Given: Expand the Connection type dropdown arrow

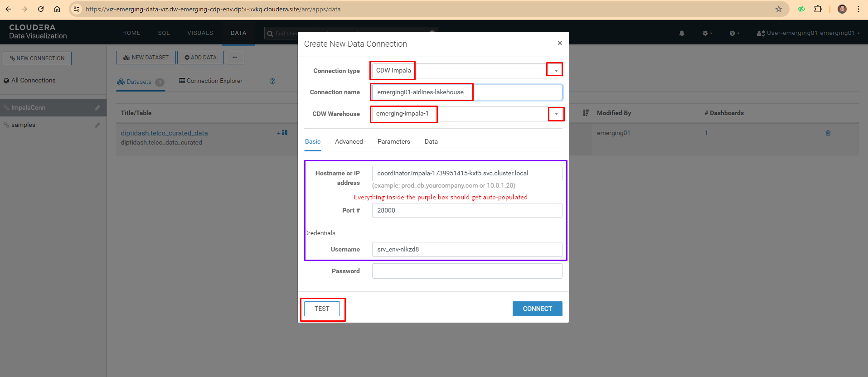Looking at the screenshot, I should point(556,71).
